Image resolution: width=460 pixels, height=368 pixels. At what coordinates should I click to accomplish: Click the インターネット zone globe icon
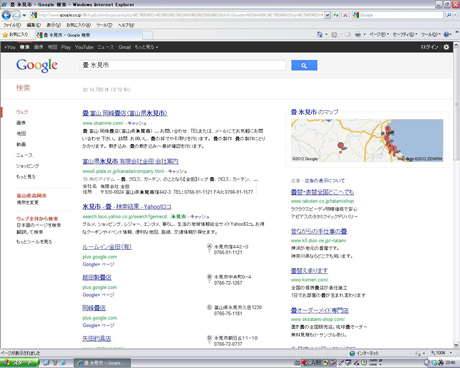pyautogui.click(x=352, y=353)
